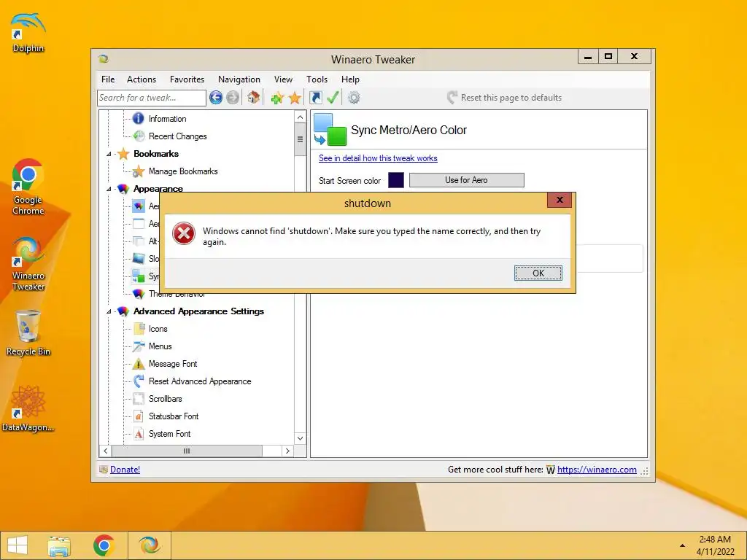Click the System Font letter A icon
This screenshot has height=560, width=747.
(139, 434)
